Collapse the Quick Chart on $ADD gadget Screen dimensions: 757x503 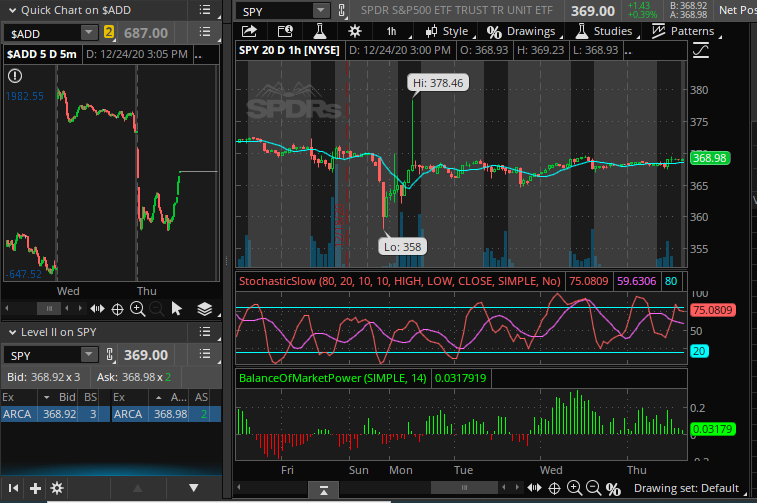tap(13, 10)
